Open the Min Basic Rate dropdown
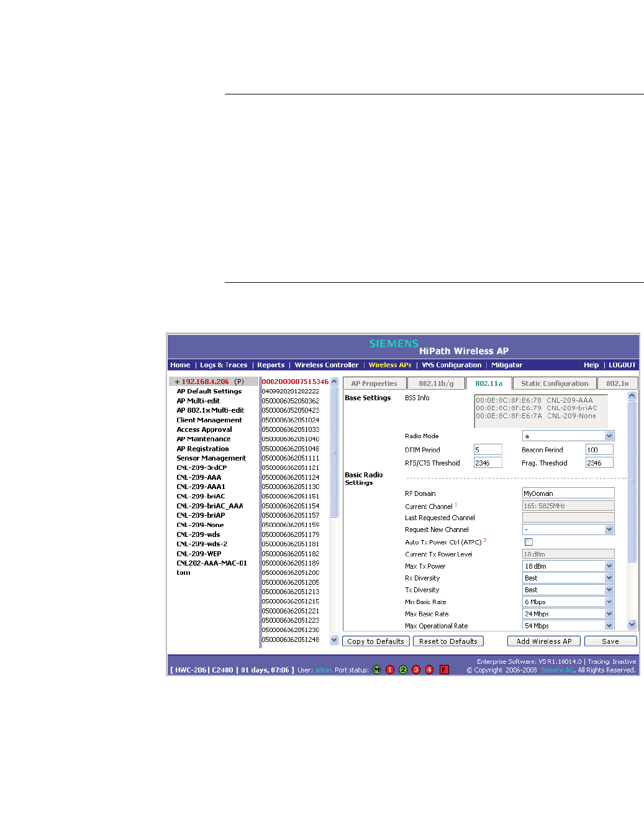Screen dimensions: 644x816 pos(568,602)
